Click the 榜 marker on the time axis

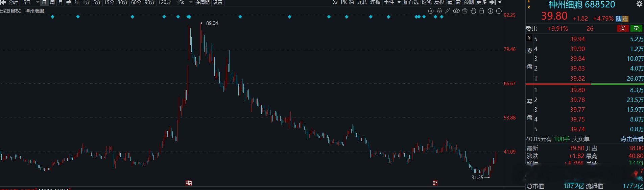pos(189,183)
